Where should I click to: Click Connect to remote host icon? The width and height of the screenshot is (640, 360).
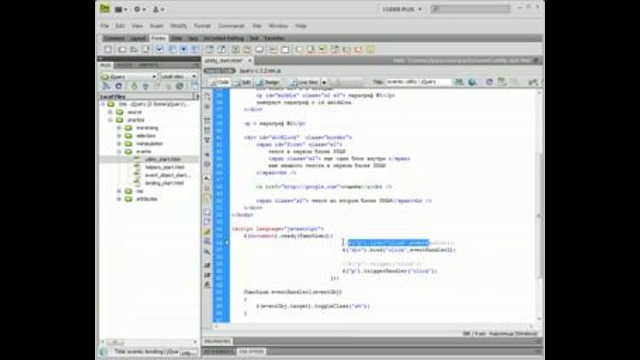[107, 86]
